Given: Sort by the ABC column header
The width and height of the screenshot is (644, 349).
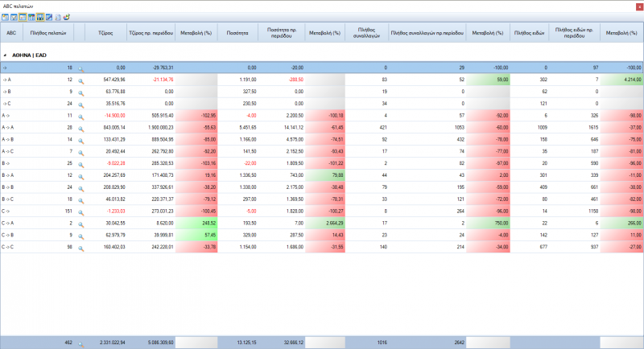Looking at the screenshot, I should pyautogui.click(x=11, y=33).
